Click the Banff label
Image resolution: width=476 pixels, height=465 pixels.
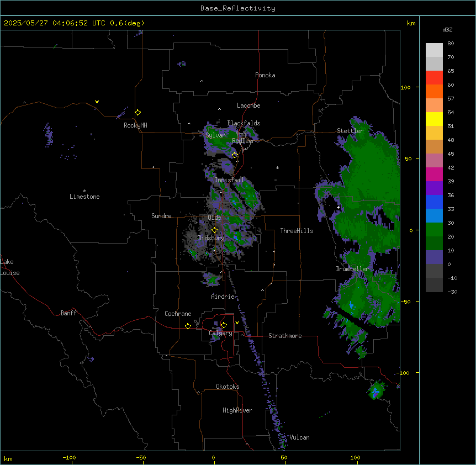click(x=68, y=313)
